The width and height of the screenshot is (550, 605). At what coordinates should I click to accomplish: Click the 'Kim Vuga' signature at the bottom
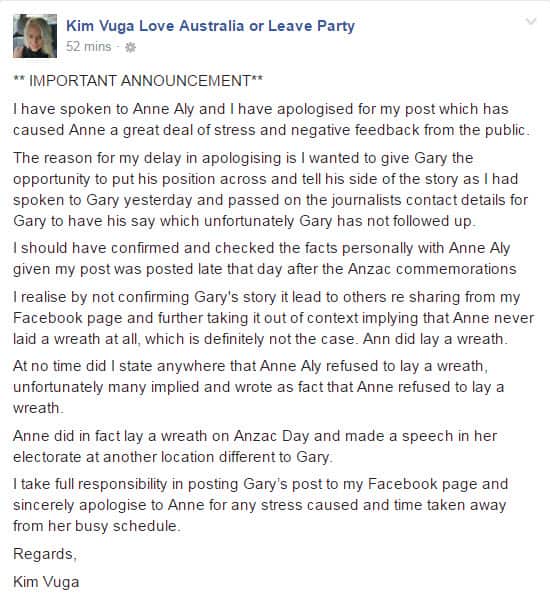click(46, 582)
